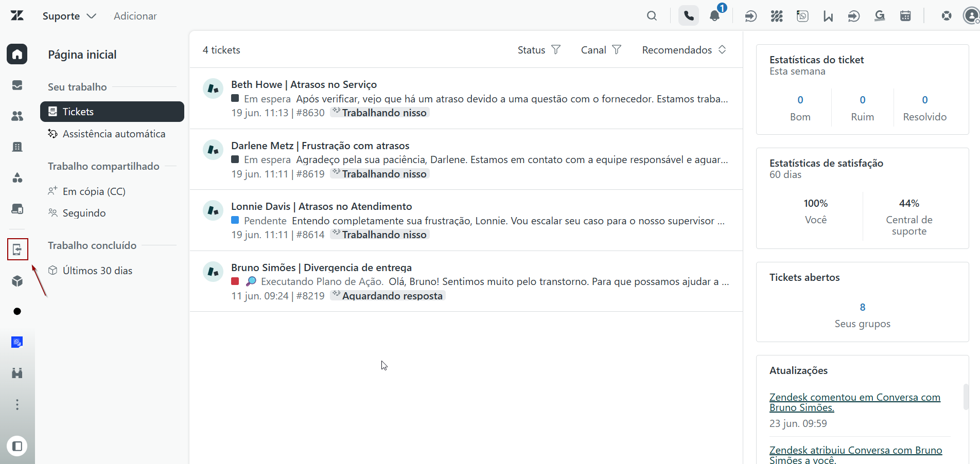Open the WhatsApp app icon in top bar
This screenshot has height=464, width=980.
click(802, 16)
